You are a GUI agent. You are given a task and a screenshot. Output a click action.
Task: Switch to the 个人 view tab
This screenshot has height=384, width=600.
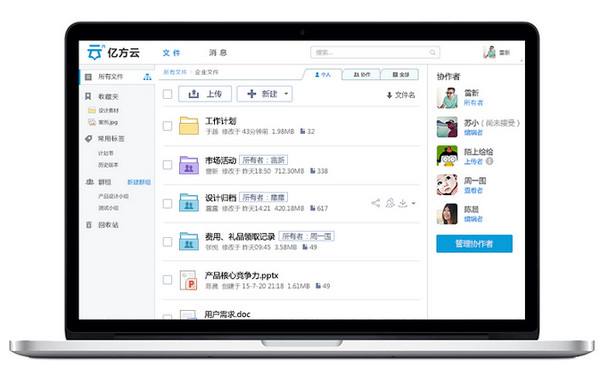tap(323, 75)
